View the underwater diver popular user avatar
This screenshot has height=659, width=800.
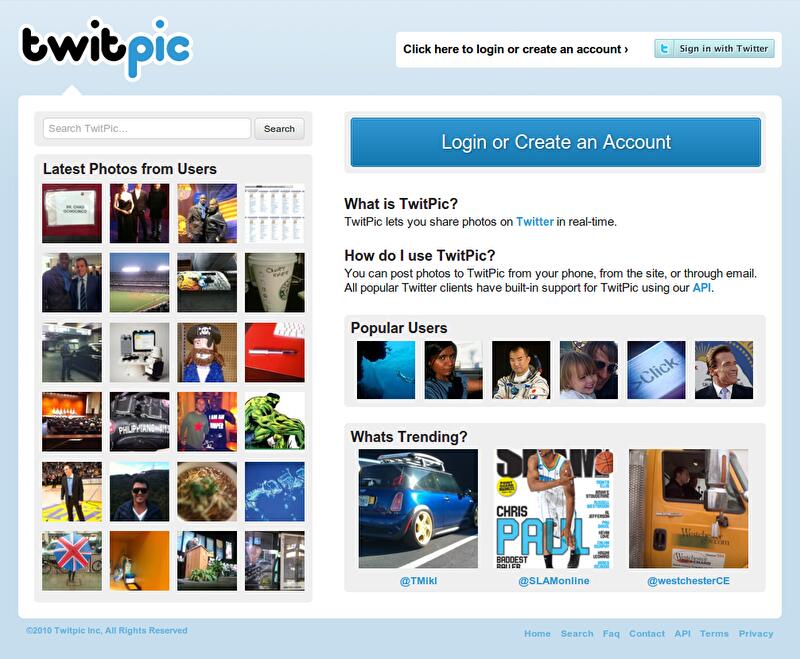tap(386, 370)
